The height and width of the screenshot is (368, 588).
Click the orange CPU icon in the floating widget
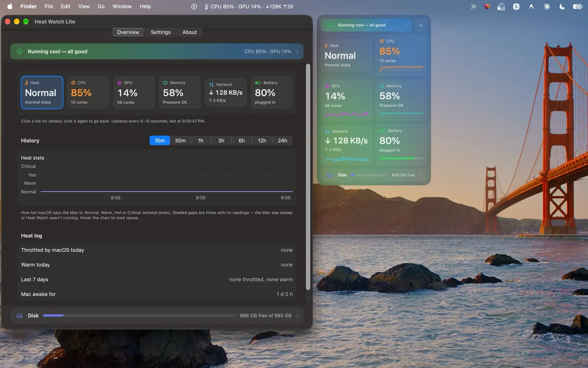(x=381, y=41)
